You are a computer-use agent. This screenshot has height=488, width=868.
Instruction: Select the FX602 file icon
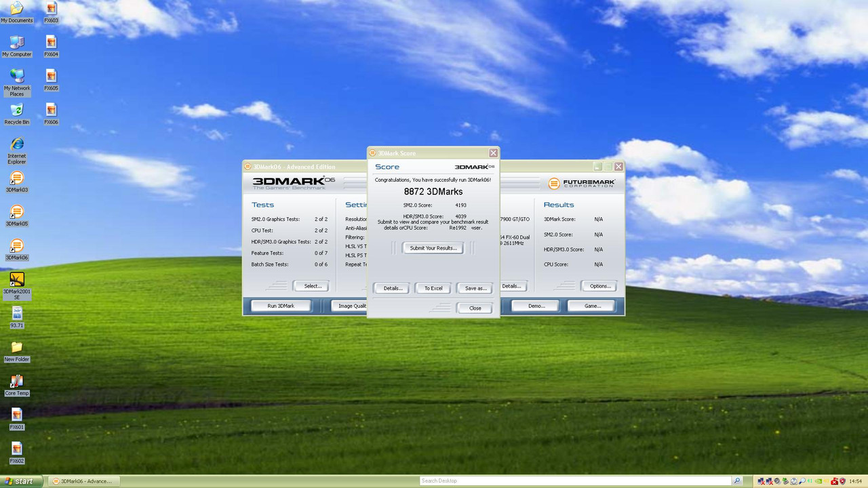pyautogui.click(x=17, y=453)
